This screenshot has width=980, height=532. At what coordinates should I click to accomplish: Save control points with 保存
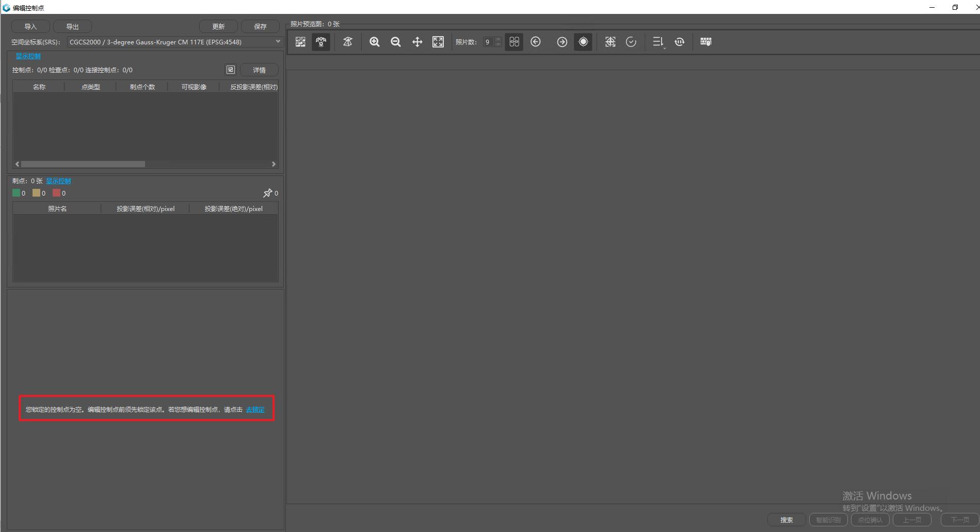point(260,26)
